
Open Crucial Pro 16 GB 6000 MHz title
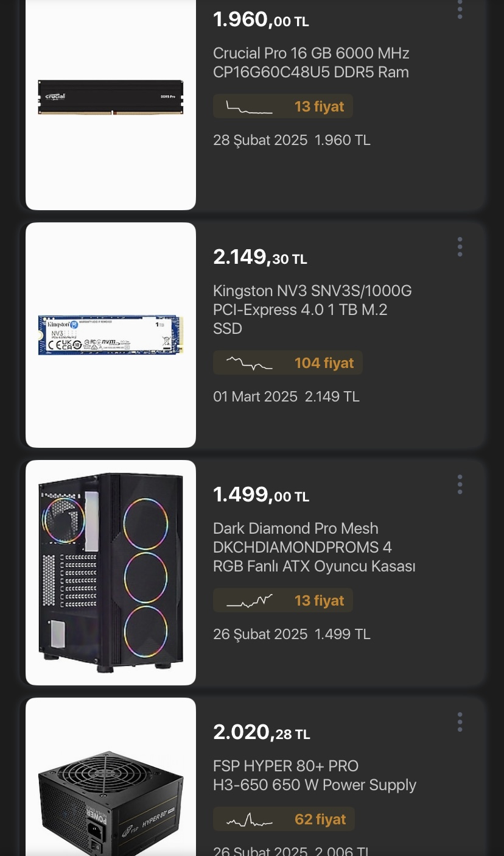[x=310, y=63]
